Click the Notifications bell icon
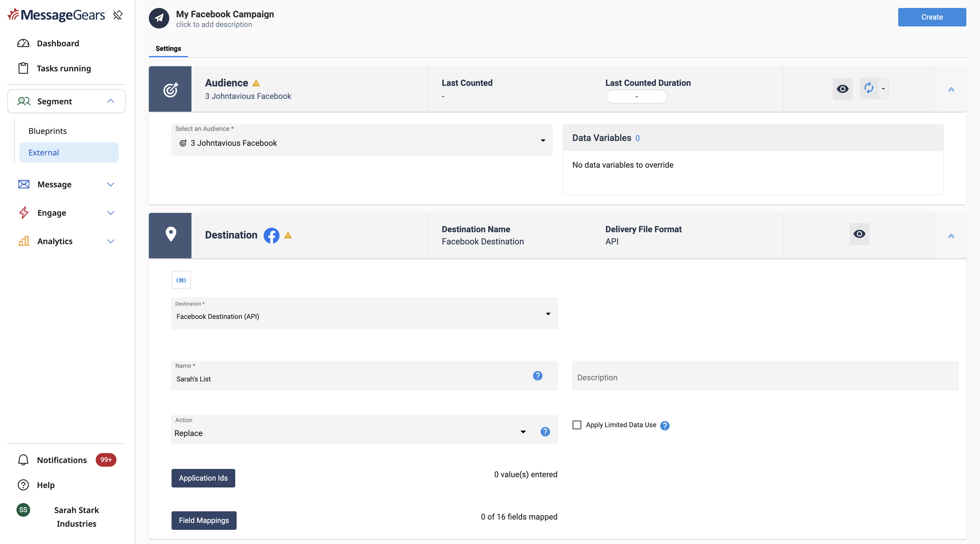This screenshot has width=980, height=544. pos(23,460)
